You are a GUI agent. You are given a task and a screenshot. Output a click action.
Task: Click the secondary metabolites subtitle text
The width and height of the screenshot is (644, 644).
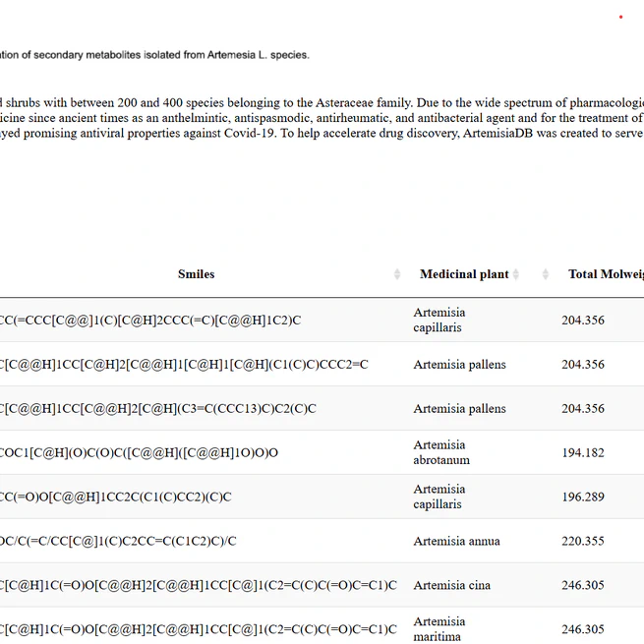tap(155, 55)
